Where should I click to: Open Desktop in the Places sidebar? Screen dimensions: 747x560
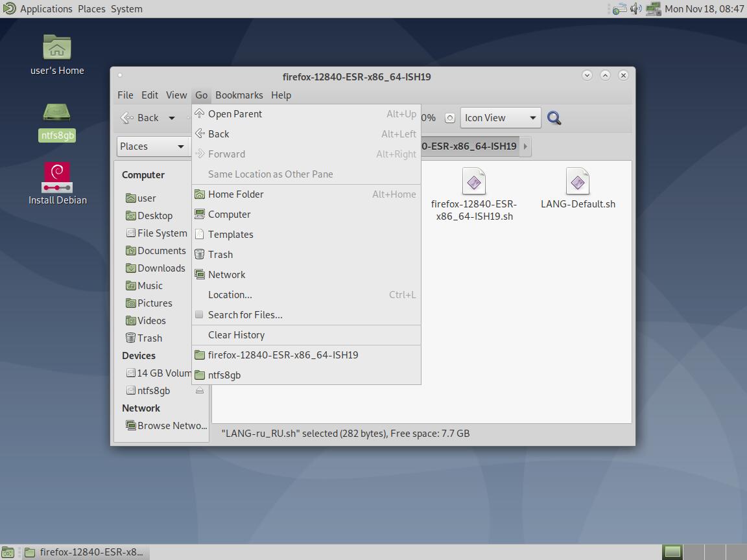coord(149,216)
